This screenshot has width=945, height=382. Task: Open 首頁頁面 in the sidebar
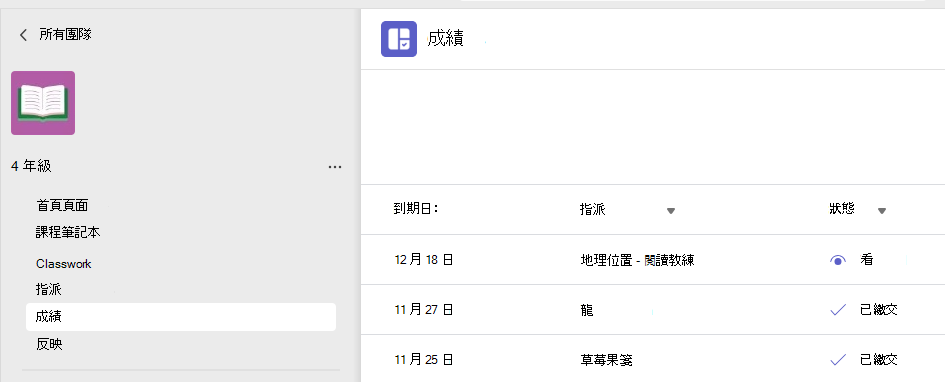coord(62,205)
